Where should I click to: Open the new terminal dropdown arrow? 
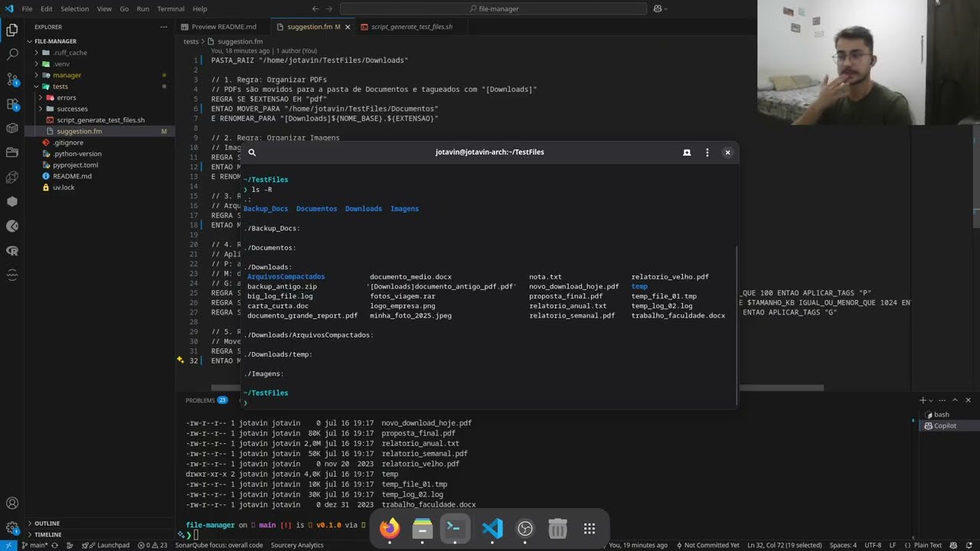click(x=933, y=400)
